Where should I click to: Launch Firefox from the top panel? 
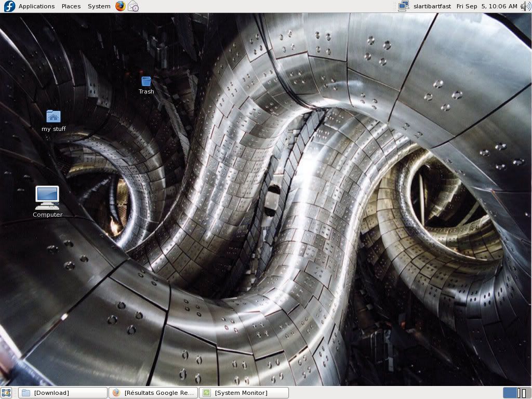coord(121,6)
